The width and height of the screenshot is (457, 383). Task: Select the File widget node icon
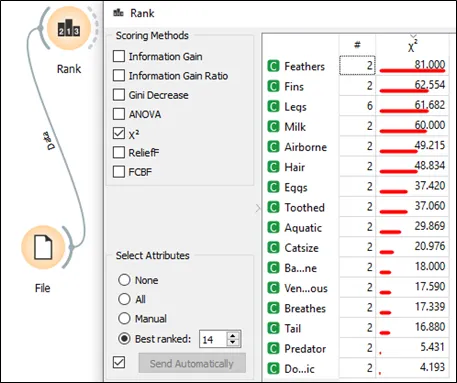(x=43, y=247)
